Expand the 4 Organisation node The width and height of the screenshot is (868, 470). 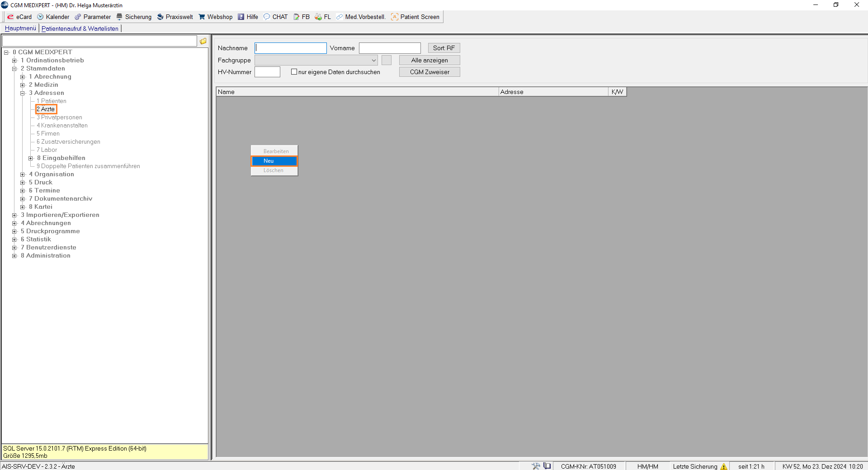(x=23, y=174)
